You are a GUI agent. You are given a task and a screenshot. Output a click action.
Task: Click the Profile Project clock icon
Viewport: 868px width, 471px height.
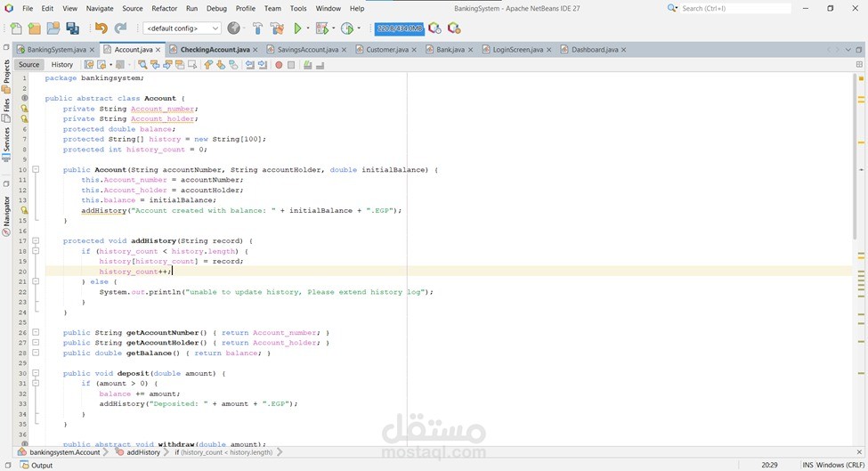347,28
